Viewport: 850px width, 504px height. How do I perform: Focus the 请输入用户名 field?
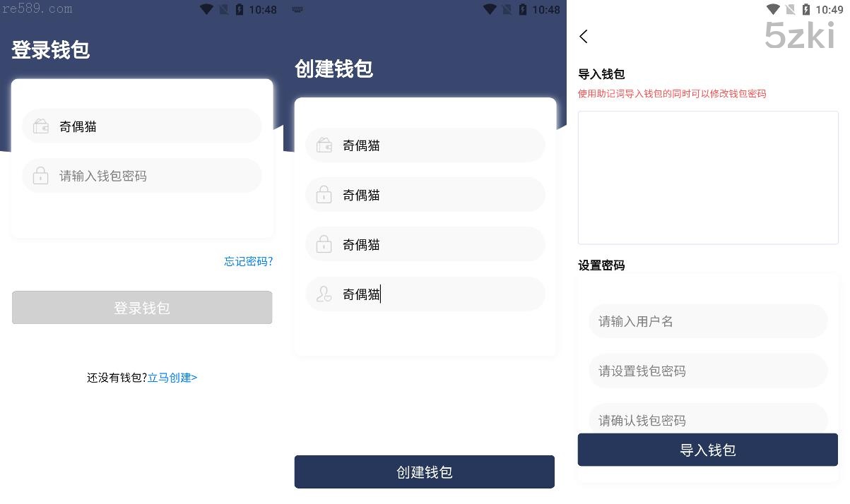tap(708, 321)
